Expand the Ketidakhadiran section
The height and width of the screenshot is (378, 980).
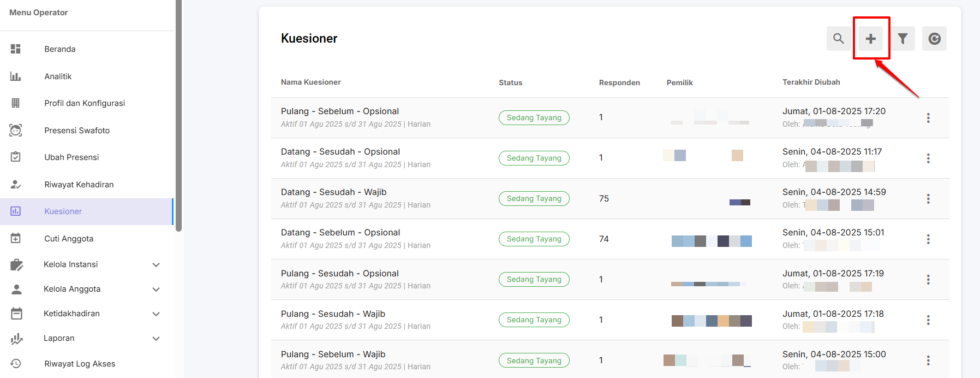tap(156, 314)
